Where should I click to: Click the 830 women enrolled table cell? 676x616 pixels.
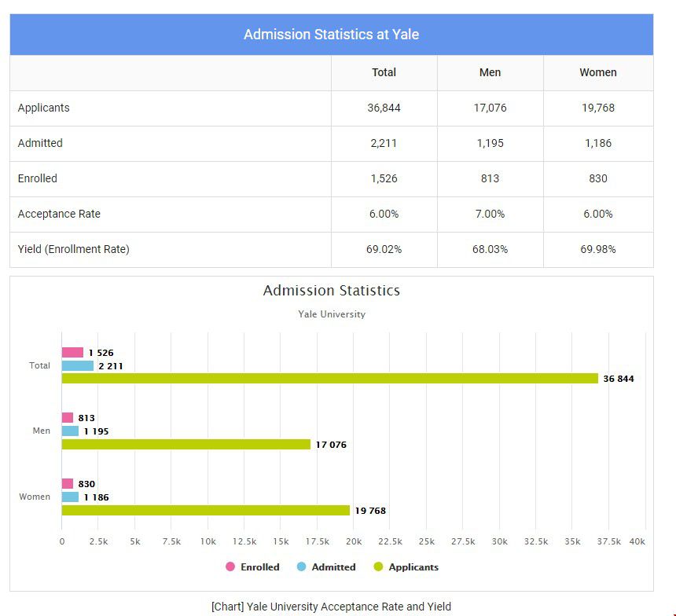point(598,178)
